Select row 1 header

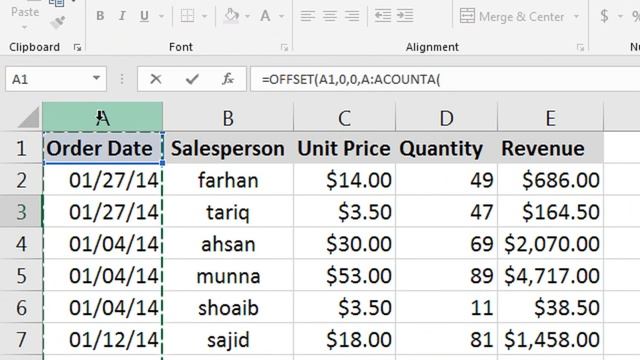pos(21,148)
